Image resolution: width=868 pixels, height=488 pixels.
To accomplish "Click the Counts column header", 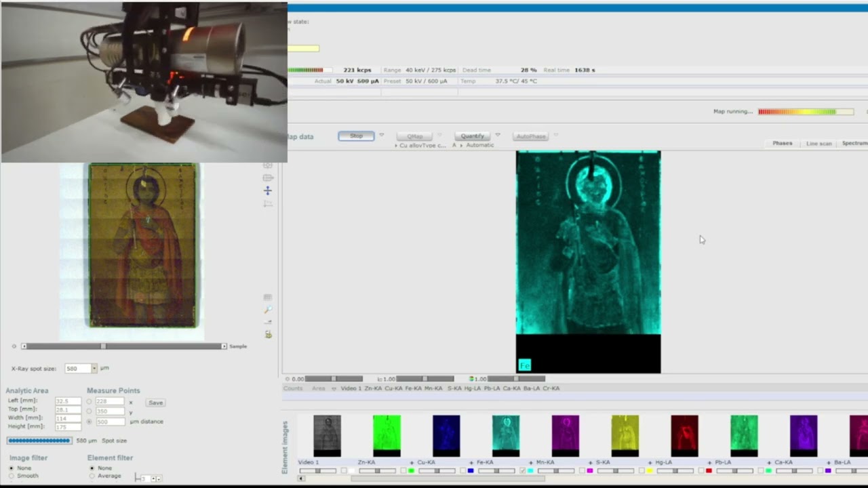I will click(x=293, y=388).
